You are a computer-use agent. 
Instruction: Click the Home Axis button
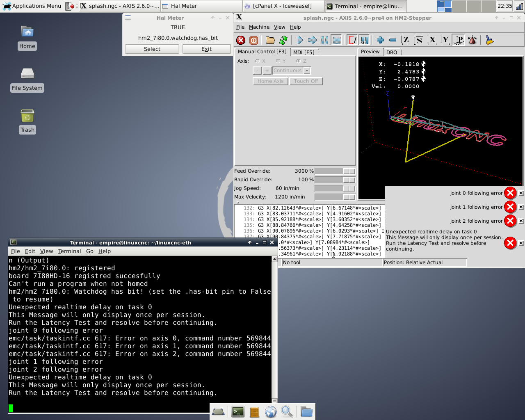point(270,81)
